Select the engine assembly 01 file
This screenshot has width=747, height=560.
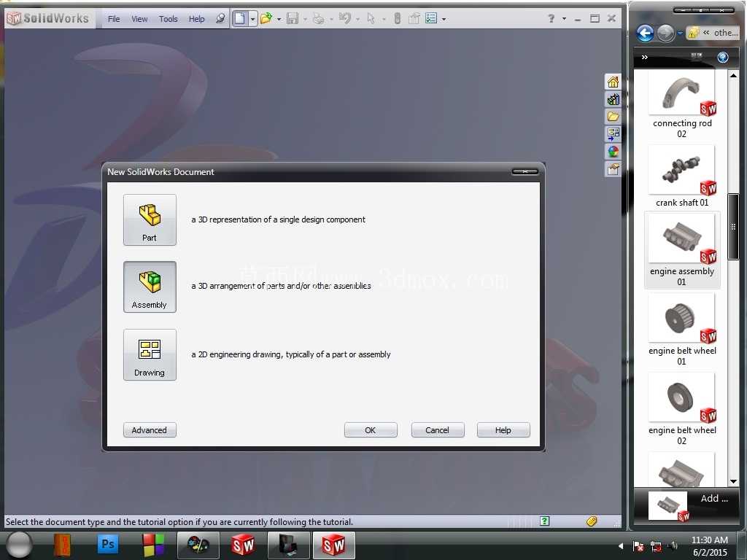(682, 251)
